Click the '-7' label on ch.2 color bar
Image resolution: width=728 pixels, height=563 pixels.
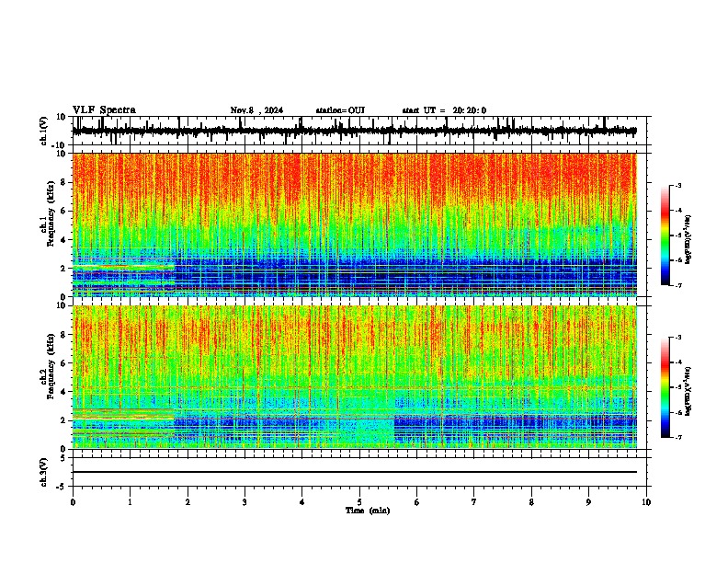677,438
